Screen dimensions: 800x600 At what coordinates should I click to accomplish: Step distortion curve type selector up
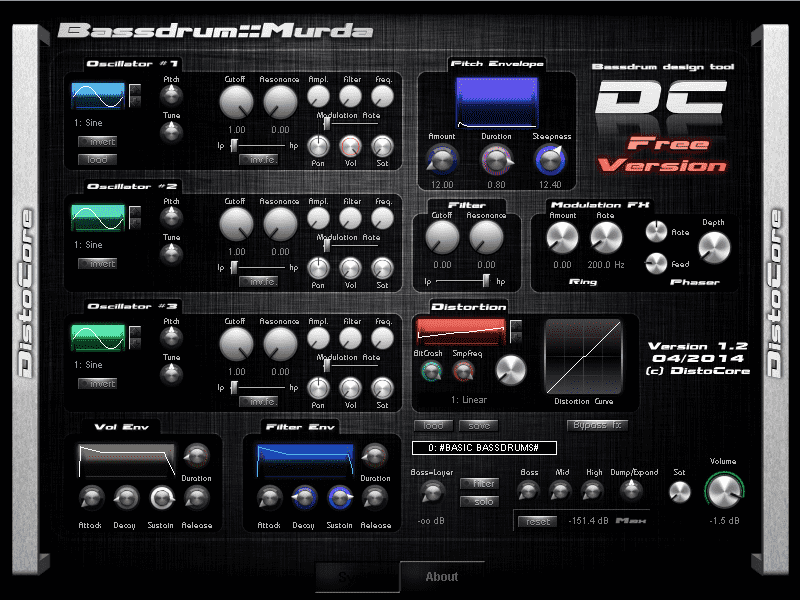click(516, 326)
